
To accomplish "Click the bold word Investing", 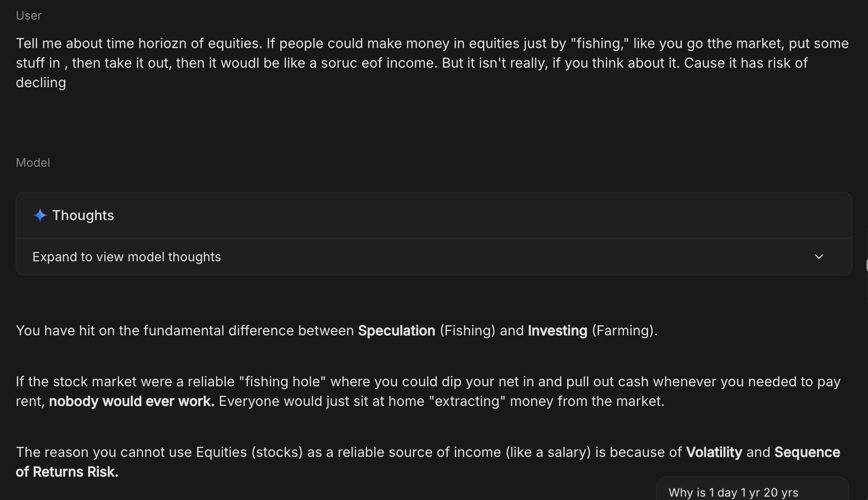I will [557, 331].
